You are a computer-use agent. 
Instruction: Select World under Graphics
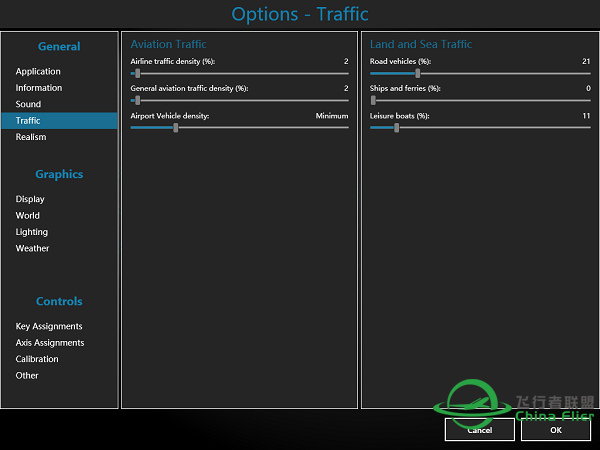(x=28, y=215)
